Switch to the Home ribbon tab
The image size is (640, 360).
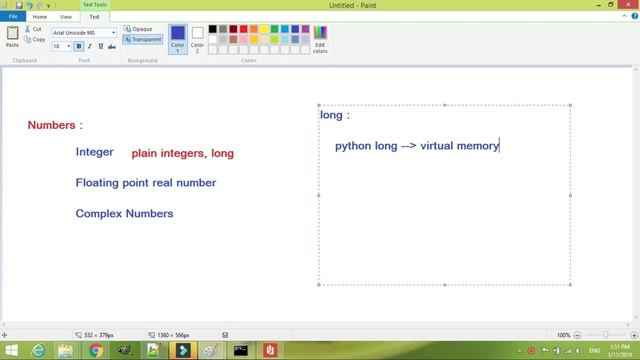point(40,17)
